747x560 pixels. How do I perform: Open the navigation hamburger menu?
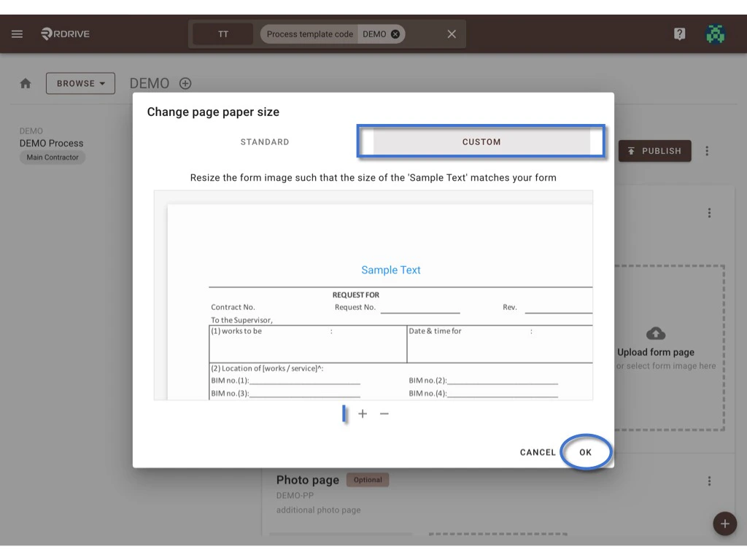click(17, 34)
